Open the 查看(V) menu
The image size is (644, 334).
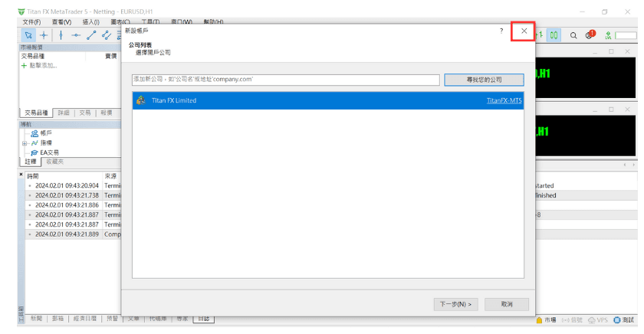tap(61, 22)
